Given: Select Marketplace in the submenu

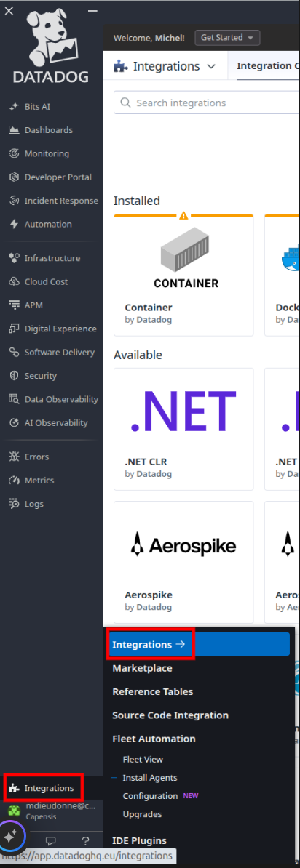Looking at the screenshot, I should (x=143, y=668).
